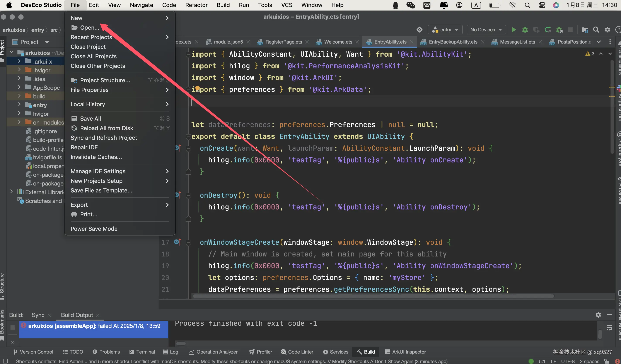This screenshot has width=621, height=364.
Task: Expand the entry folder in project tree
Action: coord(19,105)
